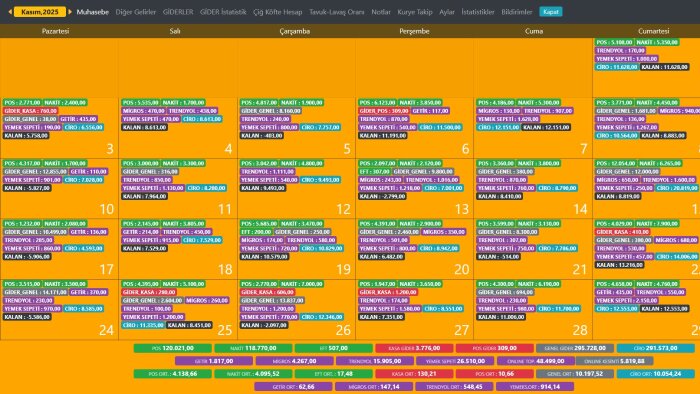Open the GİDERLER tab
This screenshot has height=394, width=700.
(178, 12)
